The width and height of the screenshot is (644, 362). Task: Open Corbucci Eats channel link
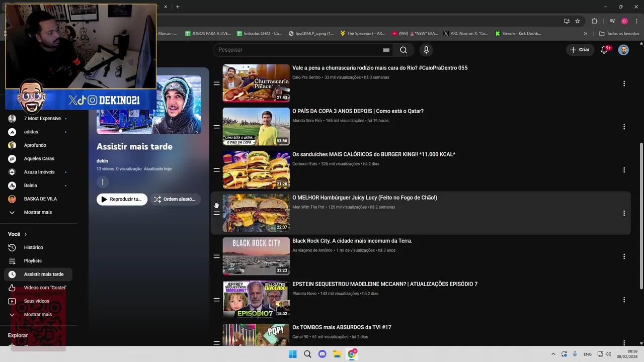pos(305,164)
